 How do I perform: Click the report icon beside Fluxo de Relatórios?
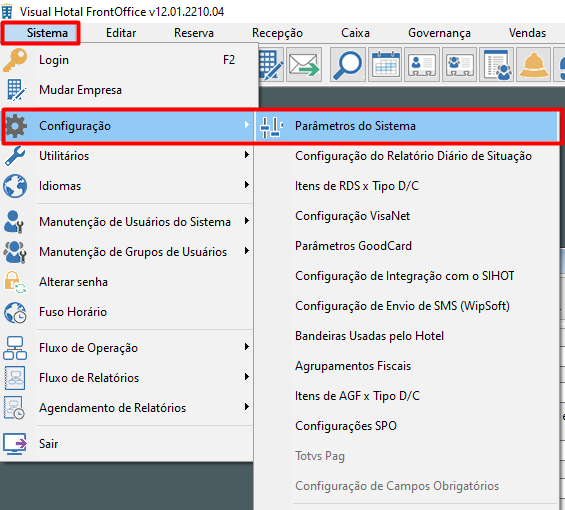tap(15, 378)
